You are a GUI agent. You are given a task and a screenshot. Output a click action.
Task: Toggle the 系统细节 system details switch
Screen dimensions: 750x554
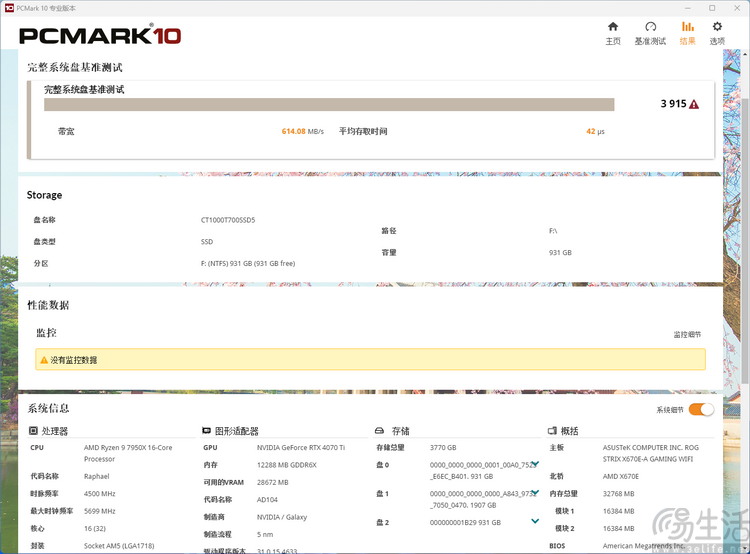pos(701,410)
